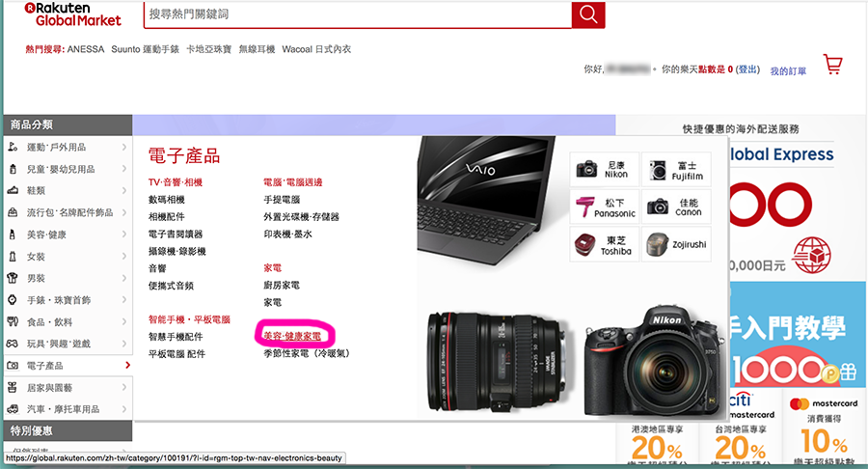
Task: Select the Nikon brand tile
Action: pyautogui.click(x=604, y=170)
